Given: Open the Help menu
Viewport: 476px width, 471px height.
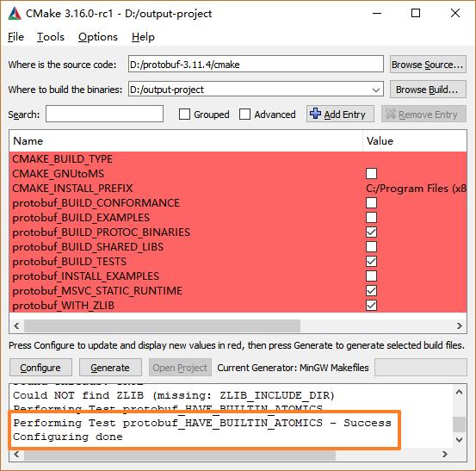Looking at the screenshot, I should point(143,37).
